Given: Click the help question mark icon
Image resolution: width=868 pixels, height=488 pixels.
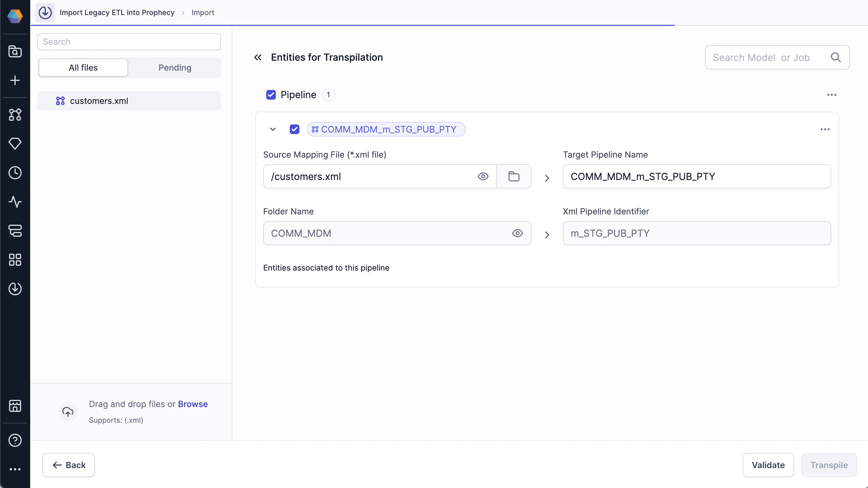Looking at the screenshot, I should (15, 440).
